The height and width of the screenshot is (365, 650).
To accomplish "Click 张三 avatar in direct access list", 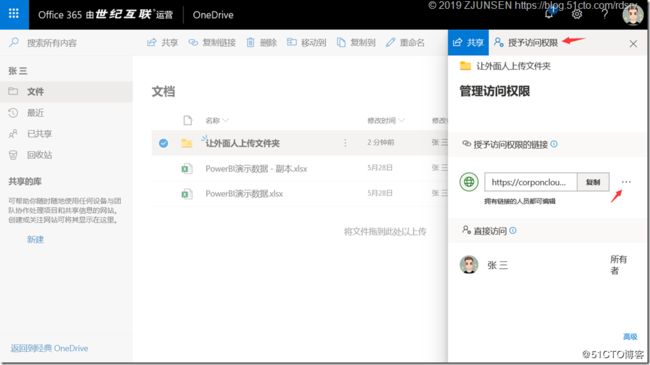I will click(469, 265).
